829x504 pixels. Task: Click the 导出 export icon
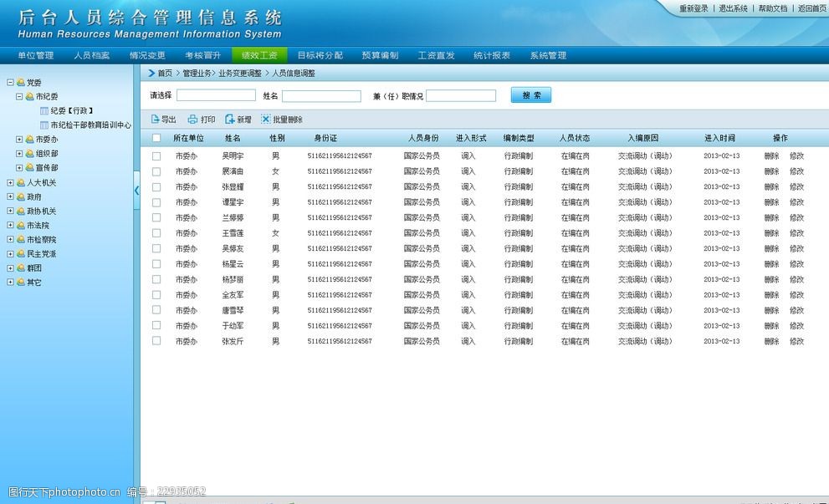coord(155,120)
